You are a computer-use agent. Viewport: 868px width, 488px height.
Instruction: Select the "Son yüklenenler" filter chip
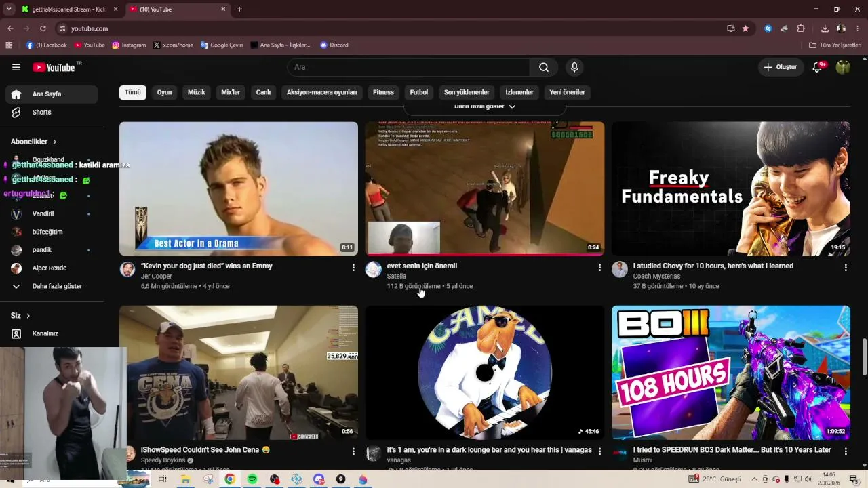467,92
